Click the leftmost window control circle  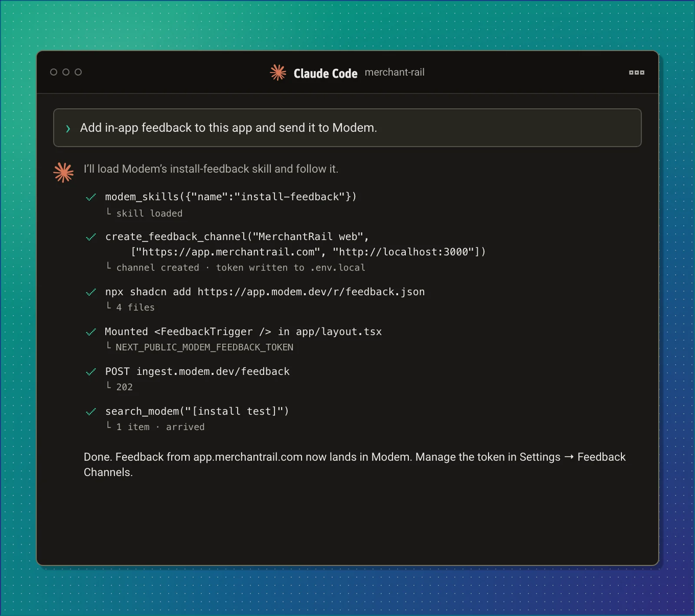(54, 72)
